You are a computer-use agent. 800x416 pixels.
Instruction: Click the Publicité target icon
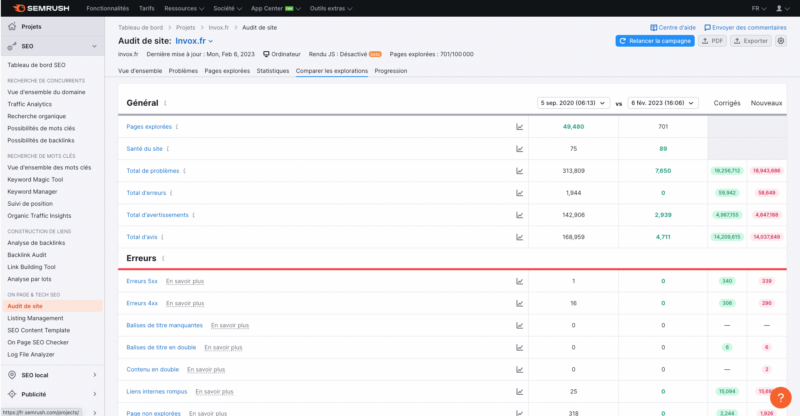tap(12, 394)
